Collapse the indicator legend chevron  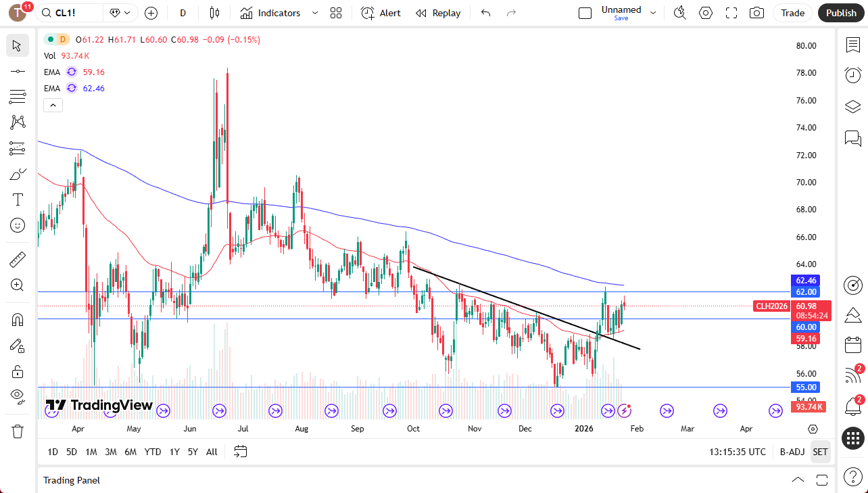(x=53, y=105)
